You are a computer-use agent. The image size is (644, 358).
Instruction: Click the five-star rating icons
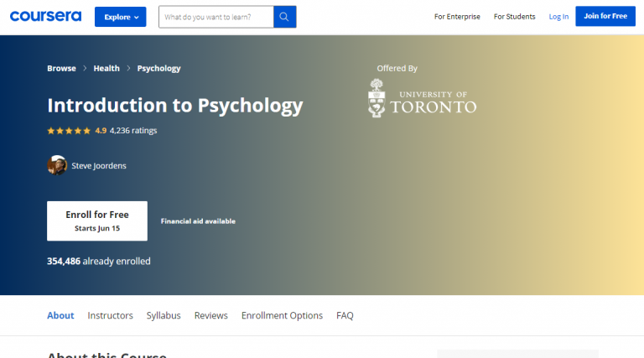pos(69,131)
